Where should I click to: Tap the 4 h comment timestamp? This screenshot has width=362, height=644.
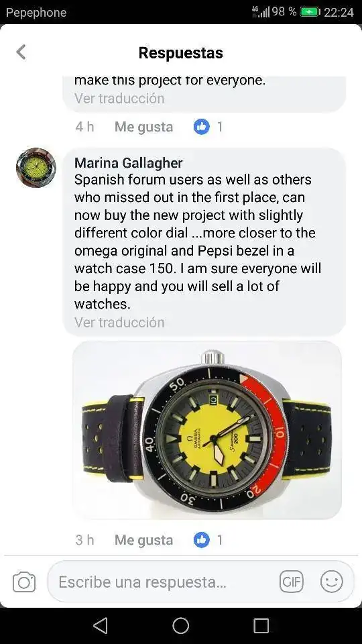click(84, 127)
